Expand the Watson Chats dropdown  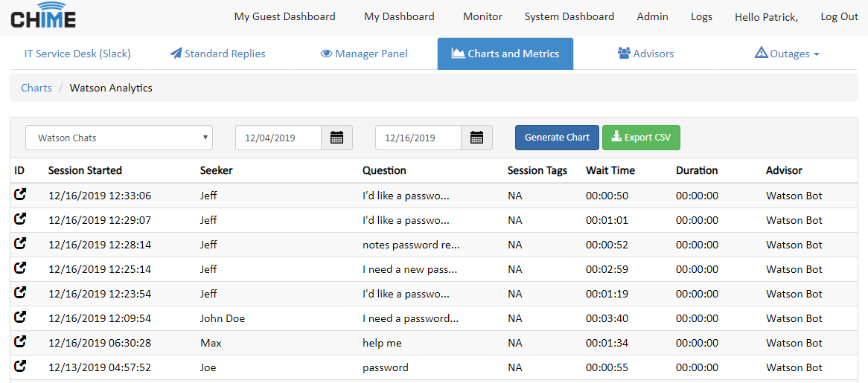coord(119,138)
